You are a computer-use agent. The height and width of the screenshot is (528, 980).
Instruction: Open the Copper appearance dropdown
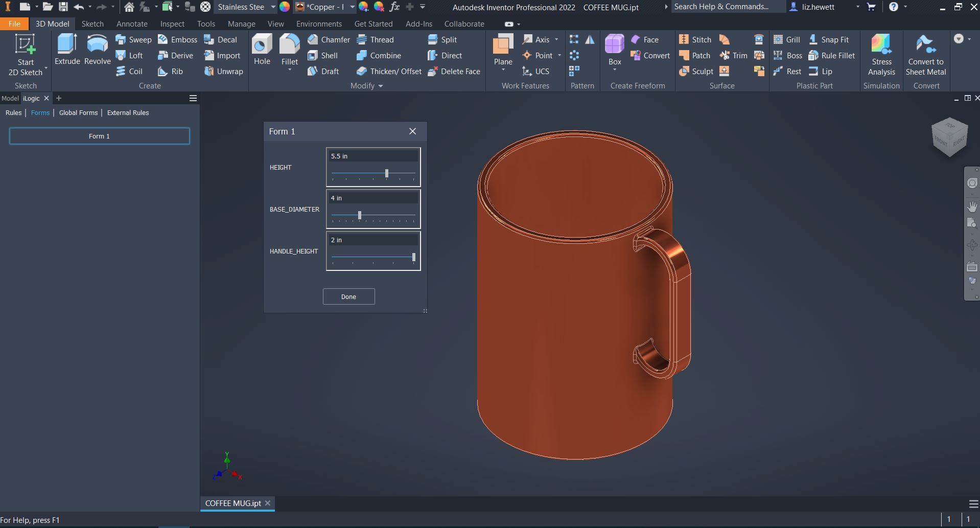(352, 7)
